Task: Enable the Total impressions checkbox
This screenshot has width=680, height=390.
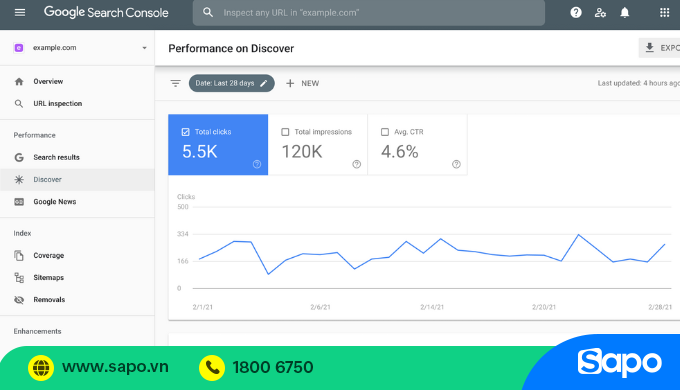Action: click(285, 132)
